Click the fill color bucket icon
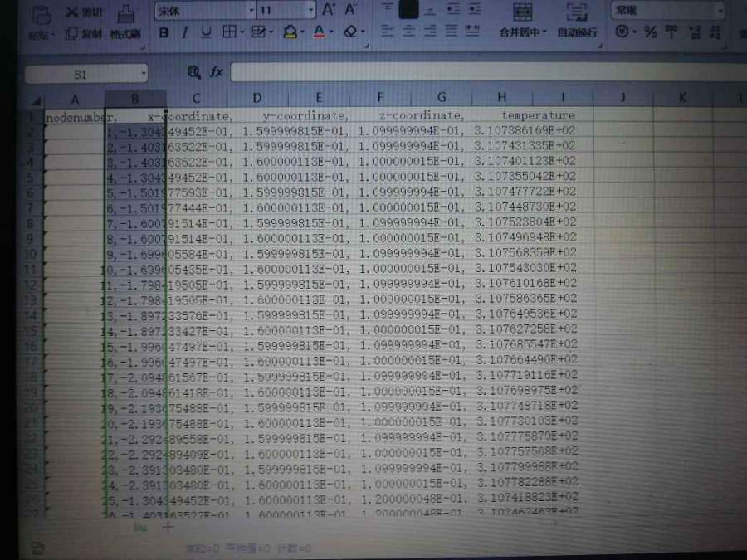747x560 pixels. coord(290,32)
